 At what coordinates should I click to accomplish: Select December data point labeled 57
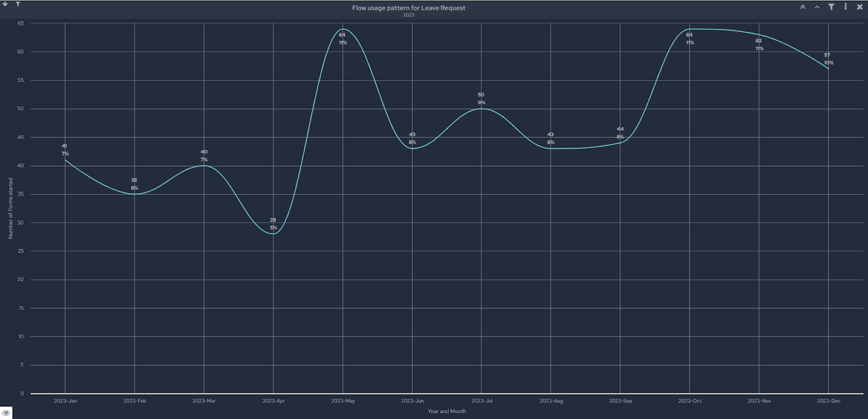[x=828, y=69]
